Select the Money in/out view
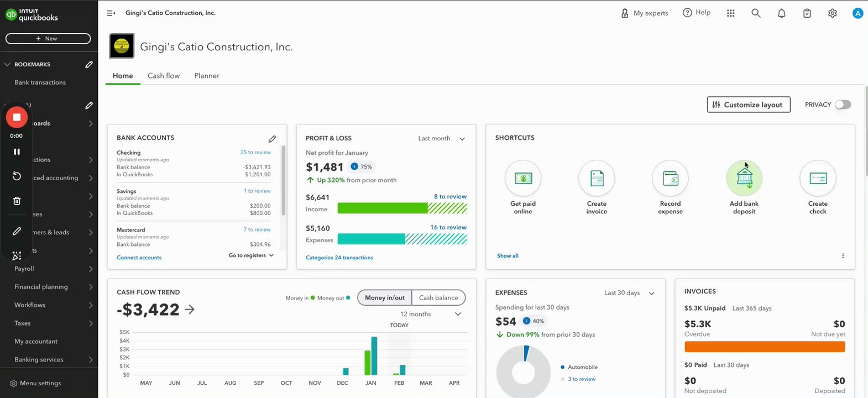The height and width of the screenshot is (398, 868). coord(385,297)
